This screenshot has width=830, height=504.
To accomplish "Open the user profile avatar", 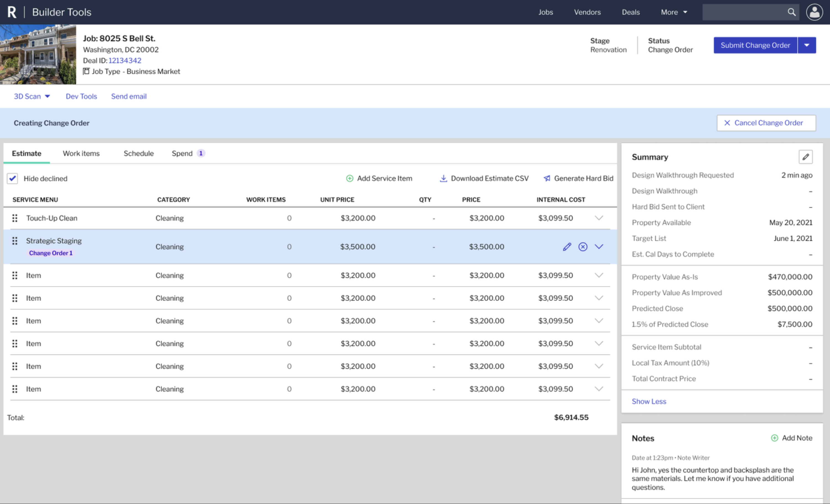I will 815,12.
